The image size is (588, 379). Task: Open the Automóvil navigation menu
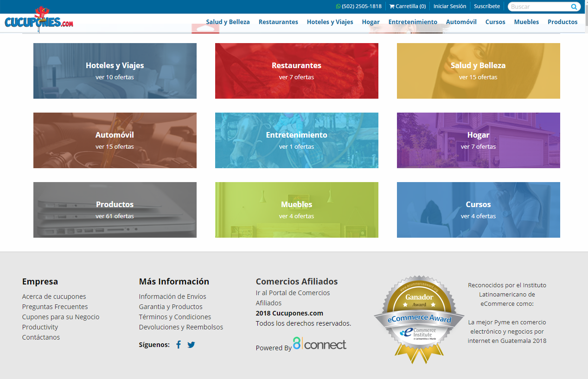coord(461,22)
